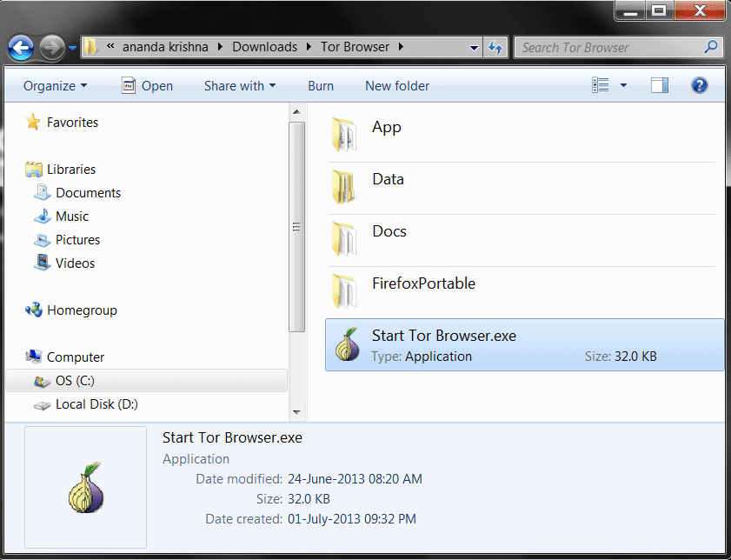
Task: Click the Computer monitor icon
Action: 34,357
